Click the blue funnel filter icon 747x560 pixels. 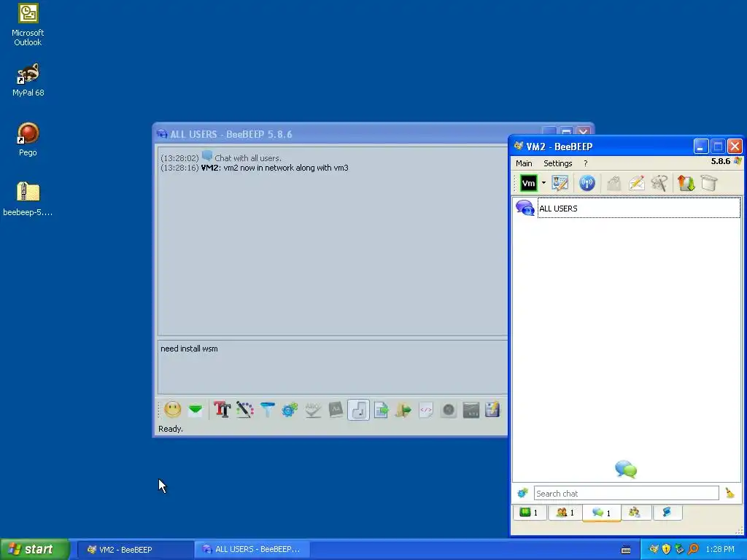[x=267, y=410]
